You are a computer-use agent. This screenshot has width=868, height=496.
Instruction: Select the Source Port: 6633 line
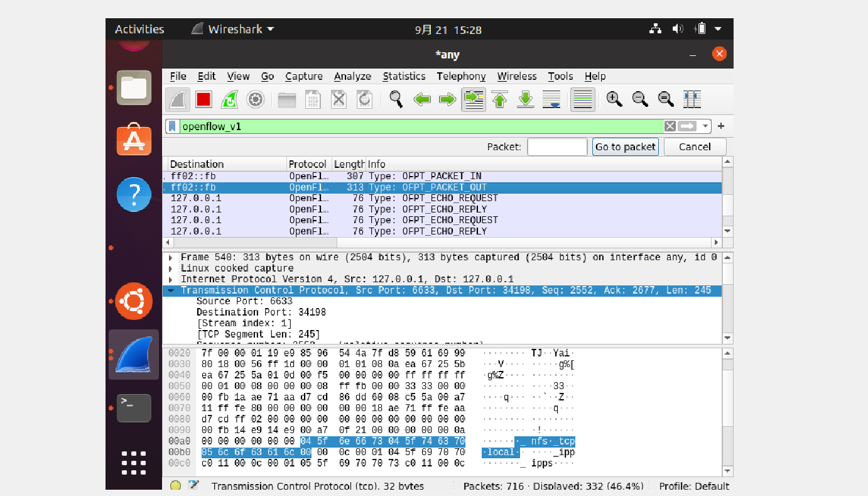point(244,301)
